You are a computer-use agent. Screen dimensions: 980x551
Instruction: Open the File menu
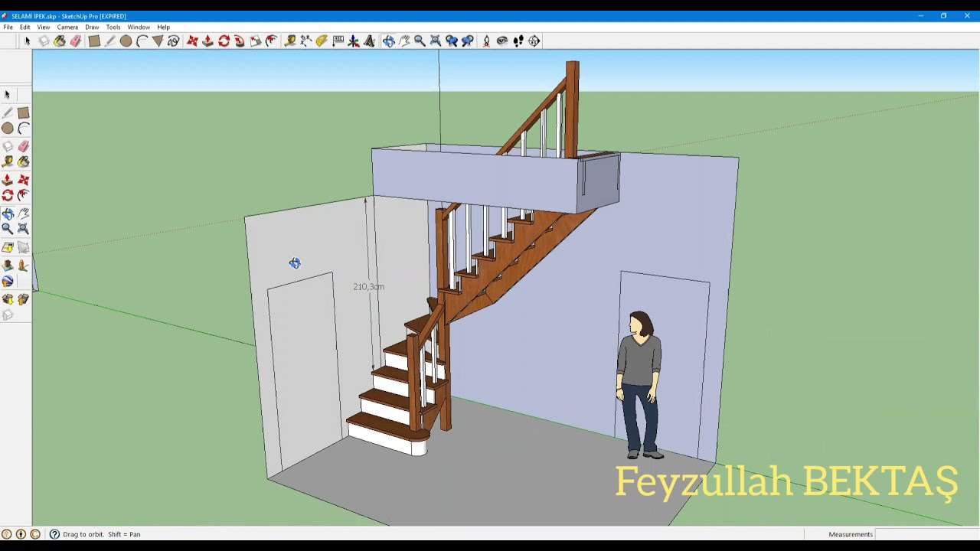(8, 27)
